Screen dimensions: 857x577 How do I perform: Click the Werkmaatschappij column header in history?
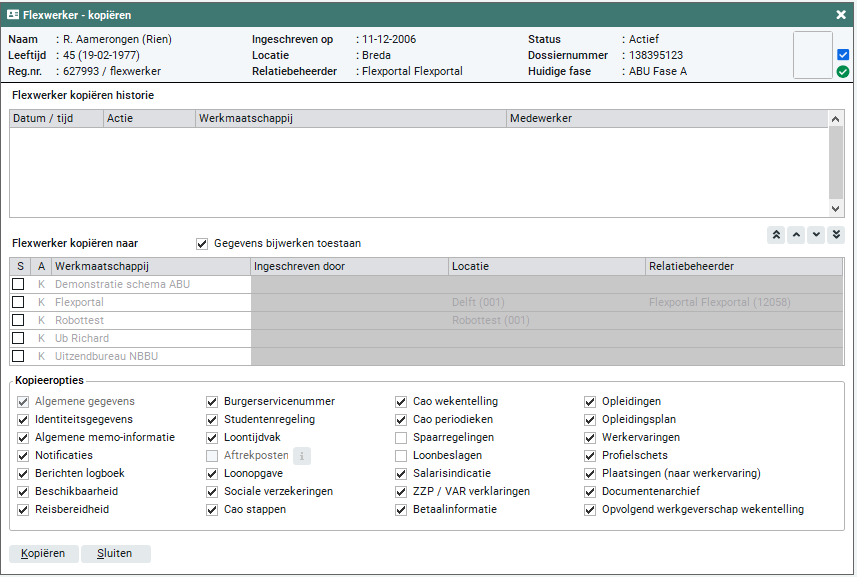click(x=350, y=118)
